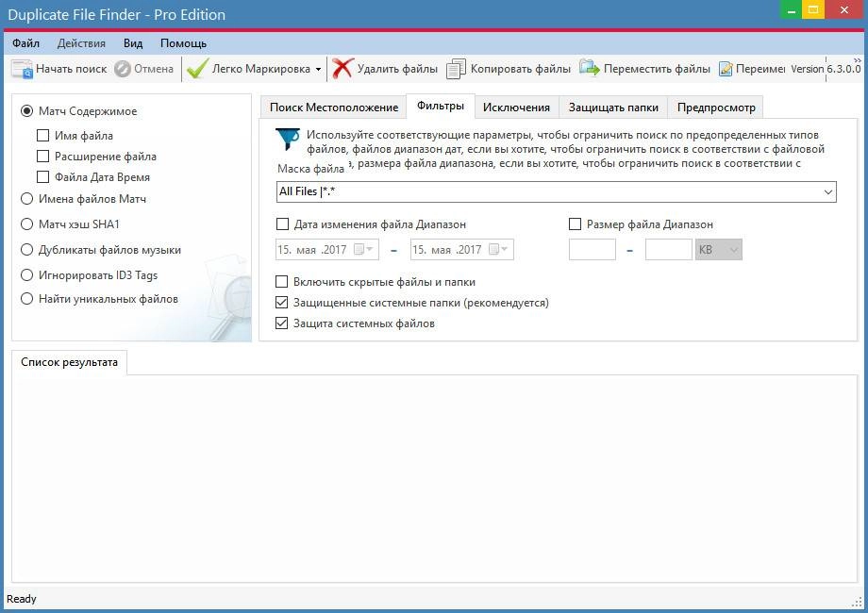Screen dimensions: 868x613
Task: Click the minimum file size field
Action: click(592, 250)
